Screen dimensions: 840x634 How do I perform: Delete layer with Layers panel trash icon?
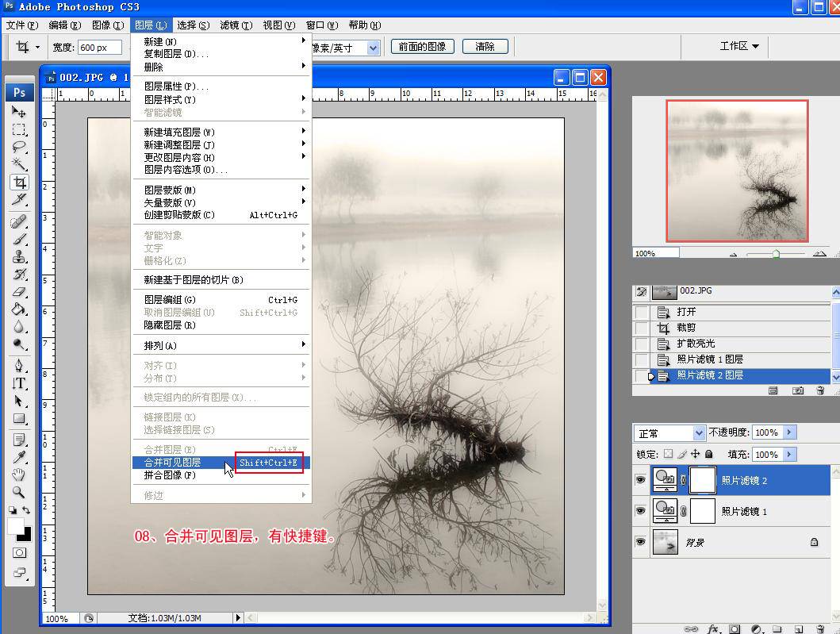tap(819, 629)
